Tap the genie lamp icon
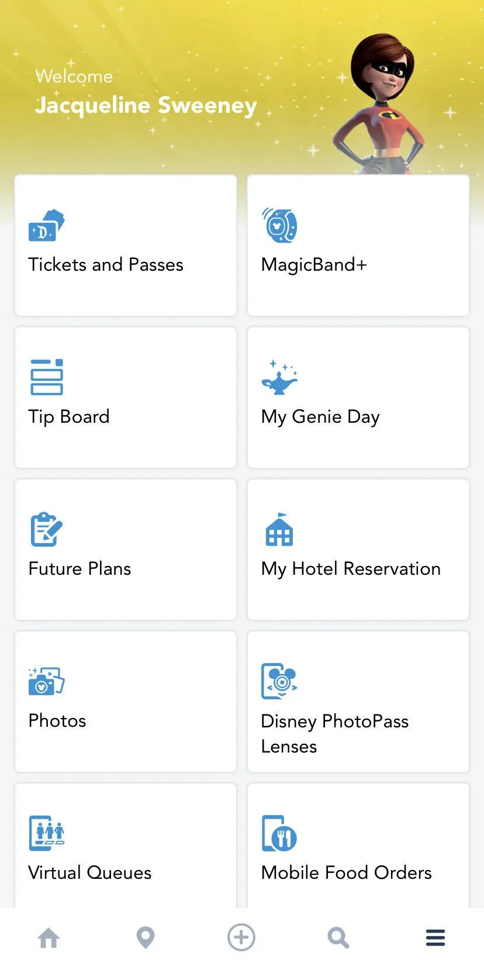 click(x=279, y=378)
